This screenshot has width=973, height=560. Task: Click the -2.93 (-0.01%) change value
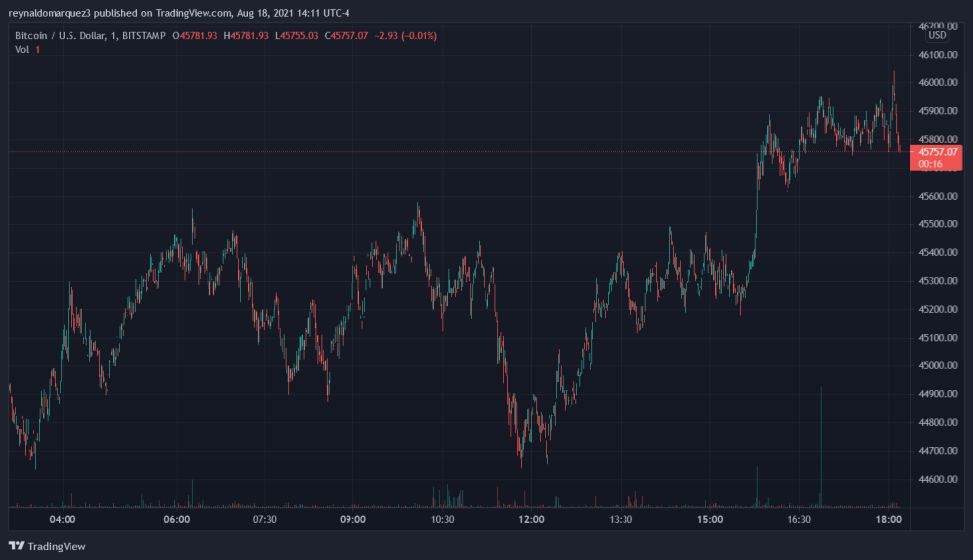click(x=405, y=36)
